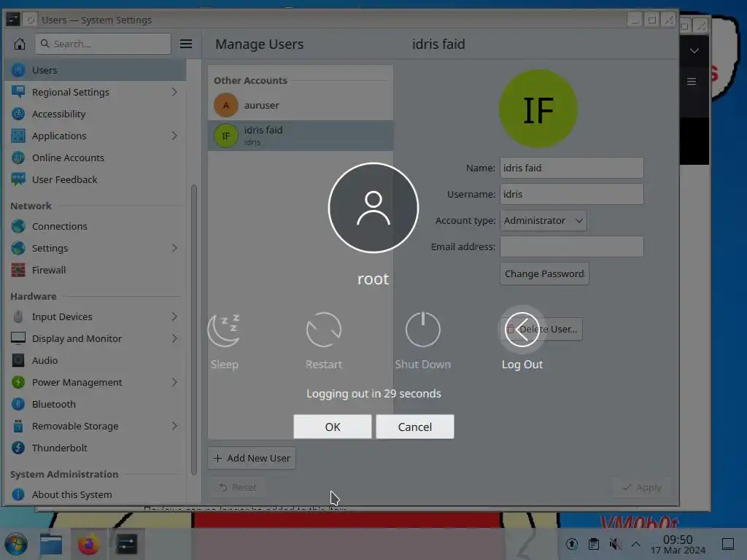Expand the network Settings chevron
Viewport: 747px width, 560px height.
(x=174, y=248)
